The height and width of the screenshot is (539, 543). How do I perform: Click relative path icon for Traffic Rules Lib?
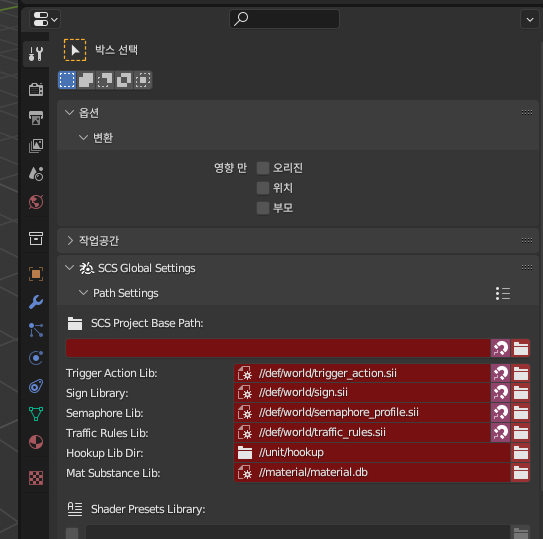[500, 433]
